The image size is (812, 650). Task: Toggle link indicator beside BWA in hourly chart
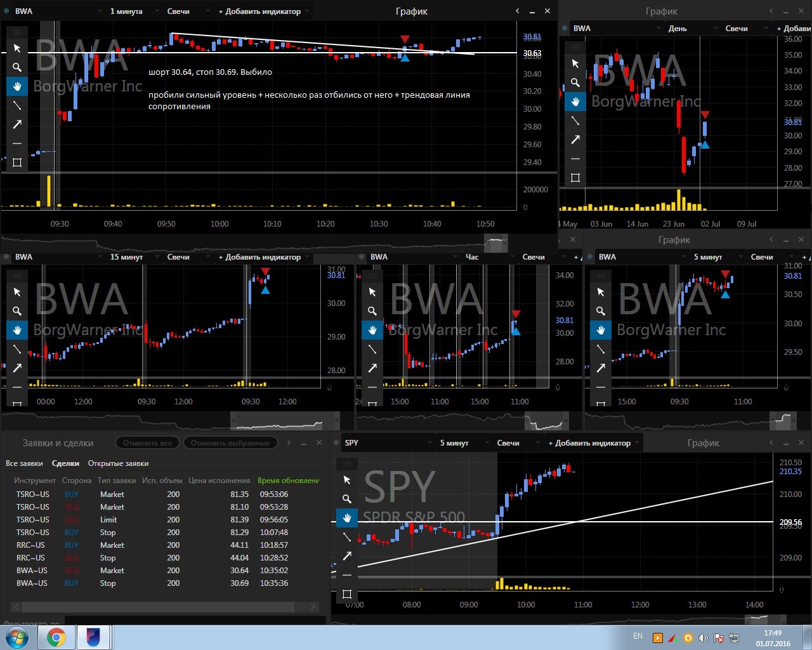362,256
